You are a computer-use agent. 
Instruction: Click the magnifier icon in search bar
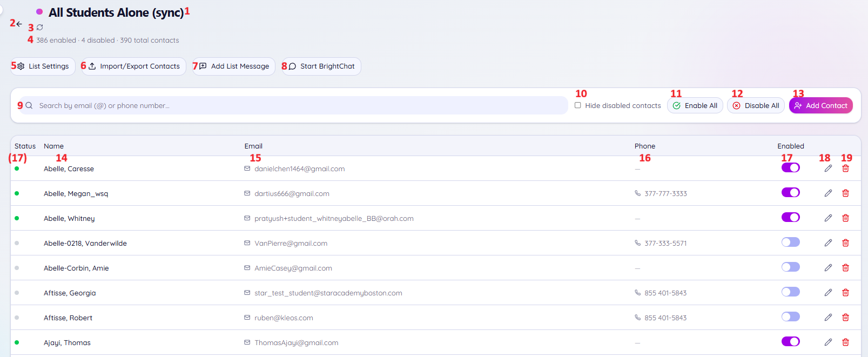pos(29,105)
